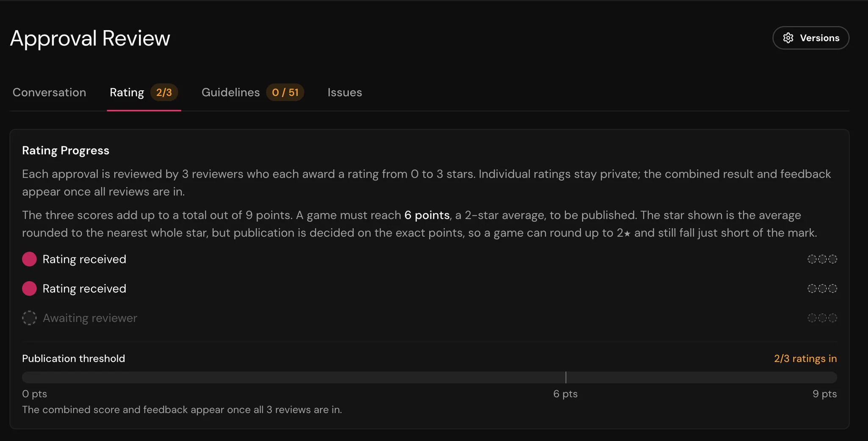The width and height of the screenshot is (868, 441).
Task: Click the 6 pts threshold marker on bar
Action: (x=566, y=377)
